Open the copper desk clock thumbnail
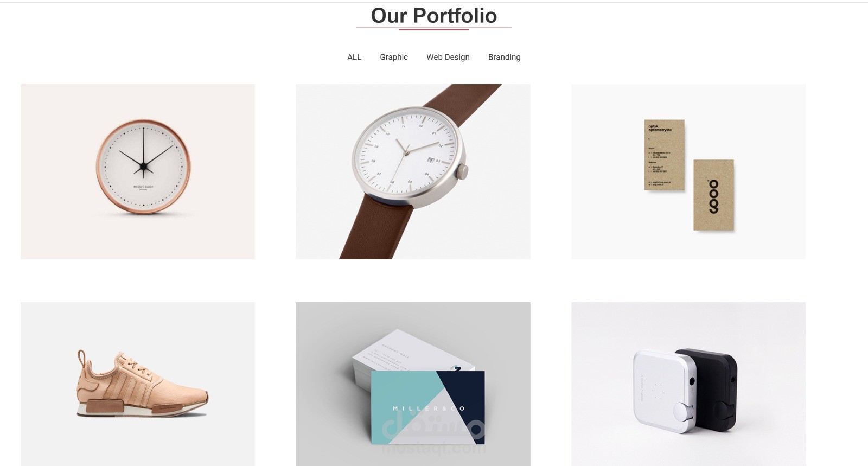Image resolution: width=868 pixels, height=466 pixels. point(138,171)
